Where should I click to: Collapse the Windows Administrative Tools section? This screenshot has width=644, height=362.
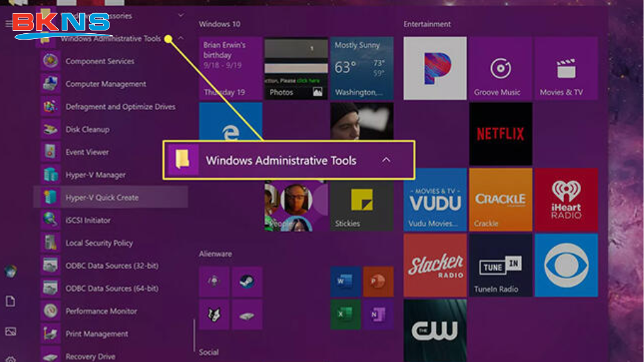pyautogui.click(x=180, y=38)
